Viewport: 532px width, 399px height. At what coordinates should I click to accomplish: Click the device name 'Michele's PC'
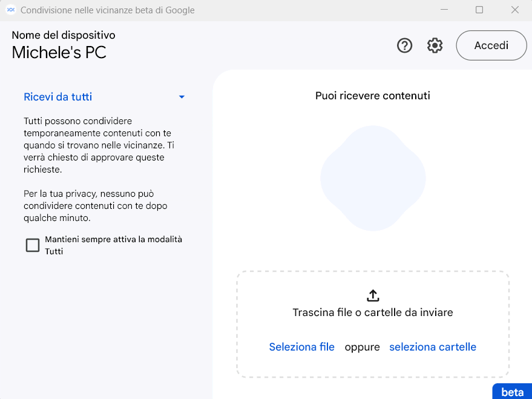(59, 53)
